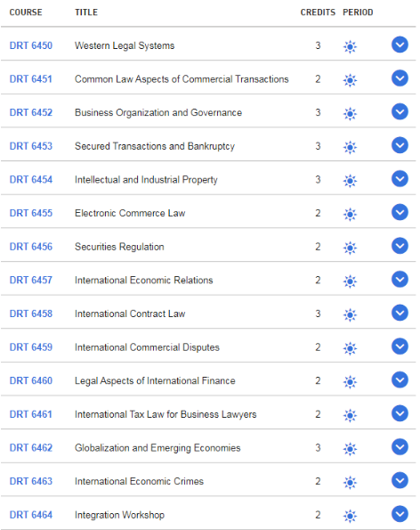Expand the Western Legal Systems course details

click(x=400, y=45)
